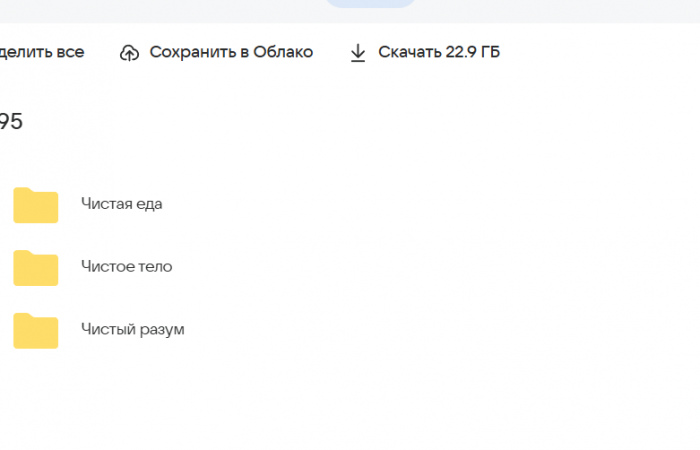
Task: Click the heading text ending in 95
Action: [11, 122]
